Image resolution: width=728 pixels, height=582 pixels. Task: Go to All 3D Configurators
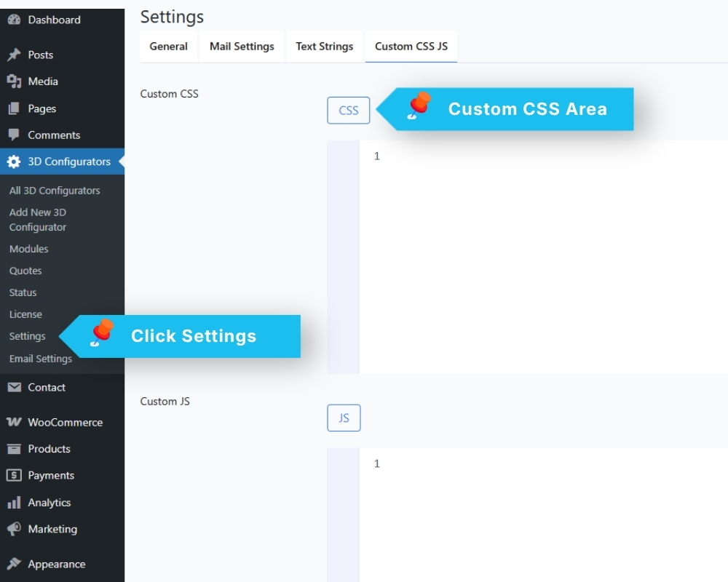(x=55, y=191)
